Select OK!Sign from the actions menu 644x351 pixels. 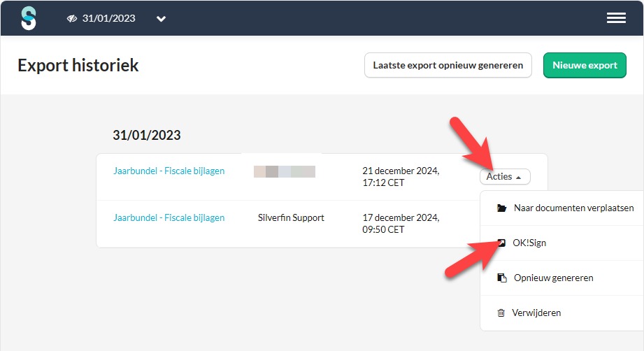tap(562, 243)
